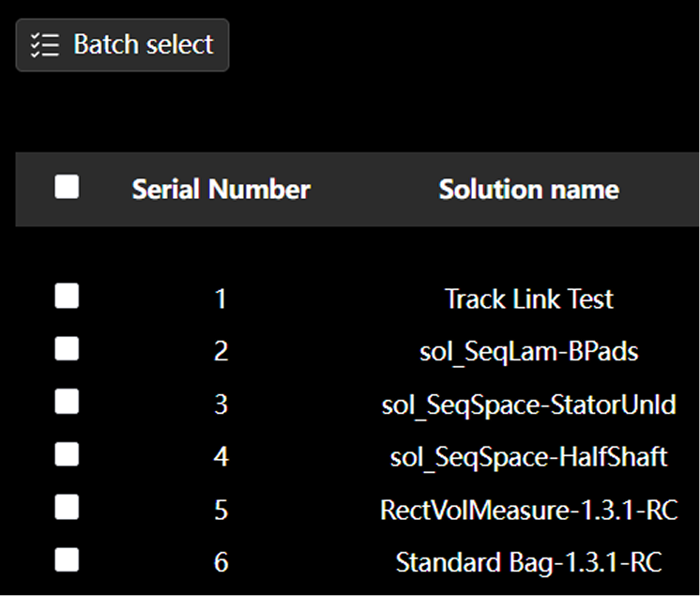Viewport: 700px width, 596px height.
Task: Open the RectVolMeasure-1.3.1-RC solution
Action: [x=528, y=510]
